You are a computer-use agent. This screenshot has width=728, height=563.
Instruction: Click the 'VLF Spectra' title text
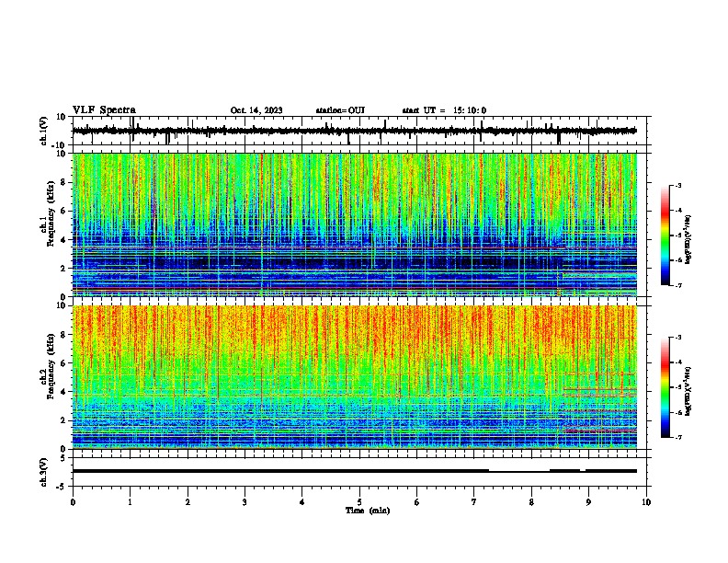click(x=104, y=110)
